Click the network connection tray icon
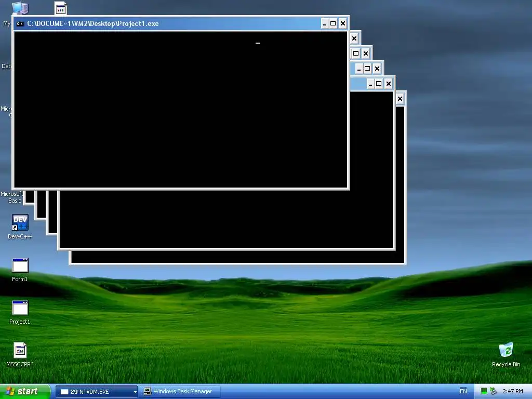The image size is (532, 399). (494, 392)
